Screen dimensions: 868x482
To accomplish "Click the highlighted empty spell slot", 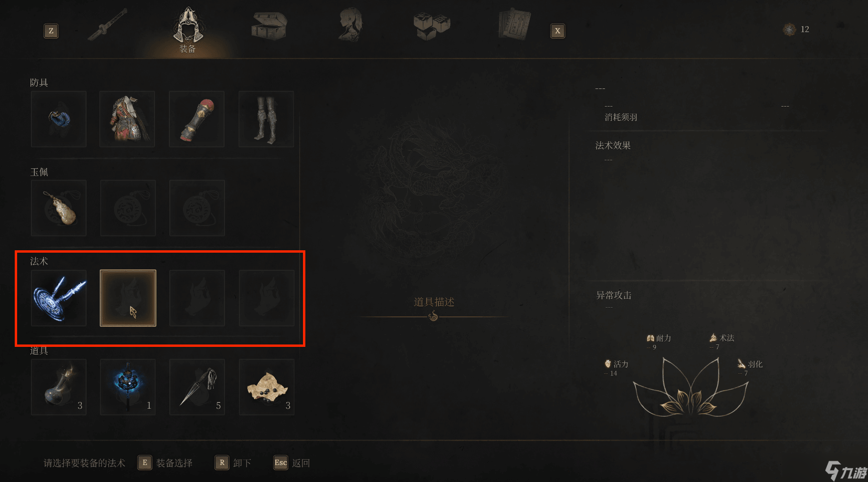I will pyautogui.click(x=128, y=298).
